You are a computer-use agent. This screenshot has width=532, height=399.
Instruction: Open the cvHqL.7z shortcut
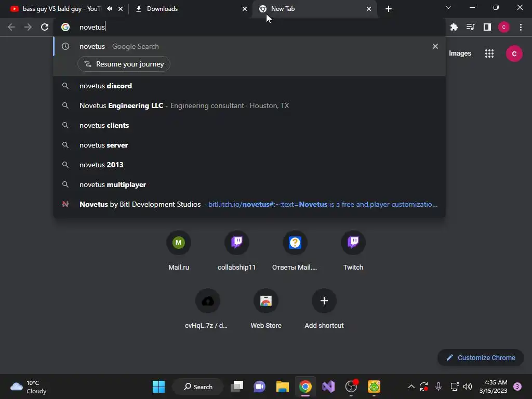coord(207,310)
